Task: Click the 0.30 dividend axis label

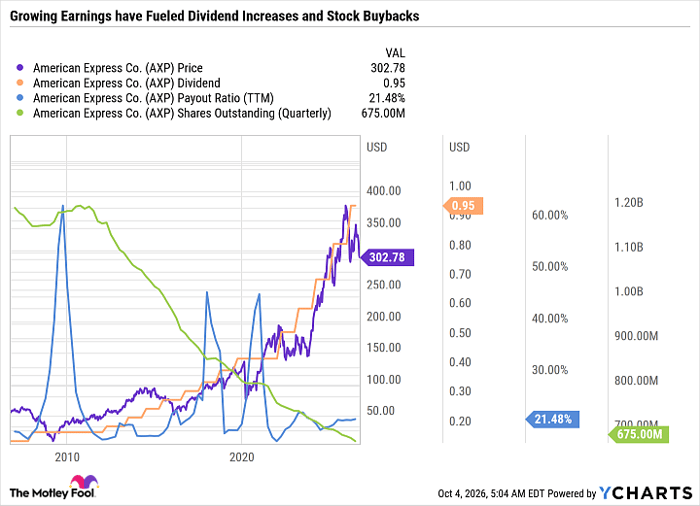Action: click(x=460, y=391)
